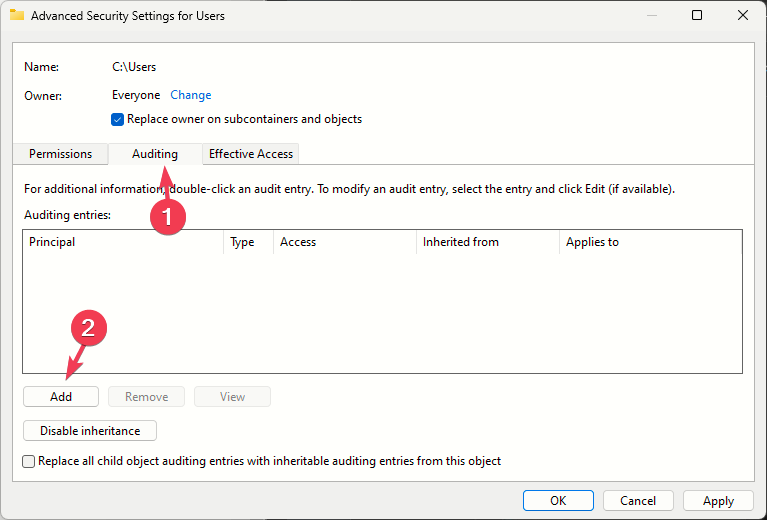This screenshot has height=520, width=767.
Task: Maximize the Advanced Security Settings window
Action: pos(697,16)
